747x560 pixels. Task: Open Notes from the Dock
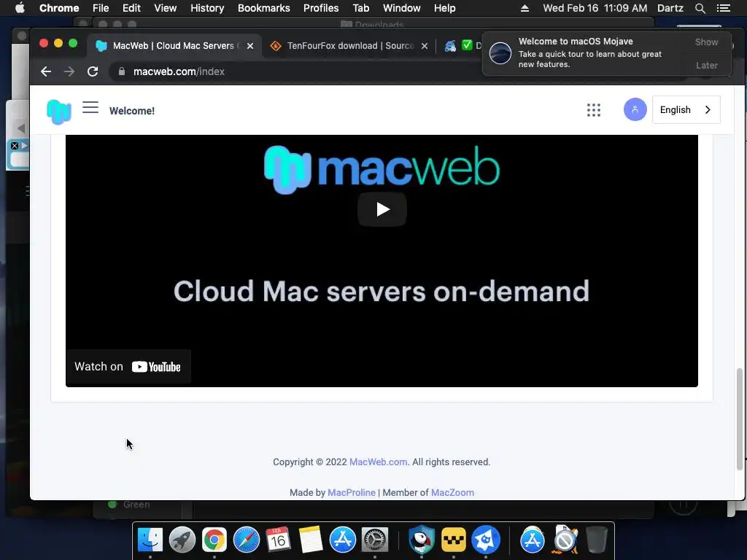tap(311, 540)
